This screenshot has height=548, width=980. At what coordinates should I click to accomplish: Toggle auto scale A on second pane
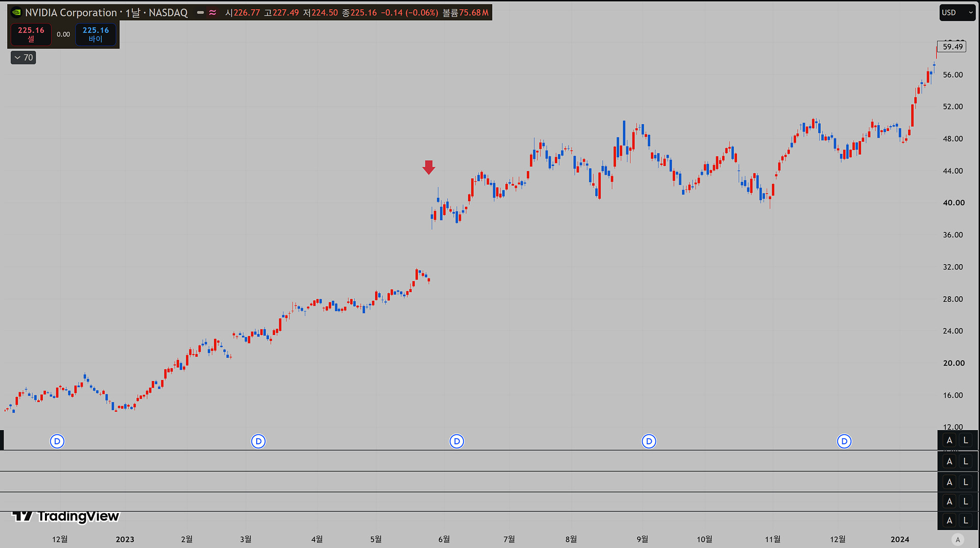tap(949, 461)
